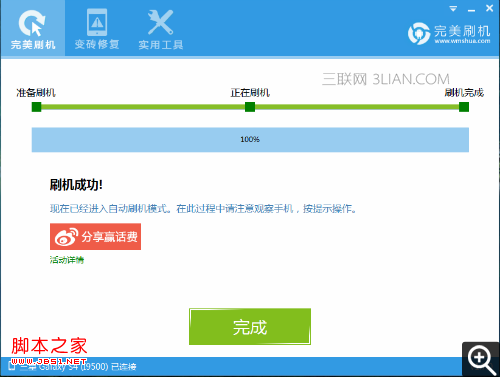Click the 刷机完成 step marker
Image resolution: width=500 pixels, height=377 pixels.
pyautogui.click(x=464, y=107)
